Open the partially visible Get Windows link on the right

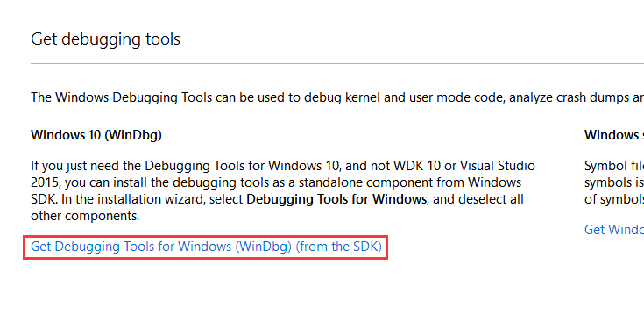pyautogui.click(x=614, y=230)
